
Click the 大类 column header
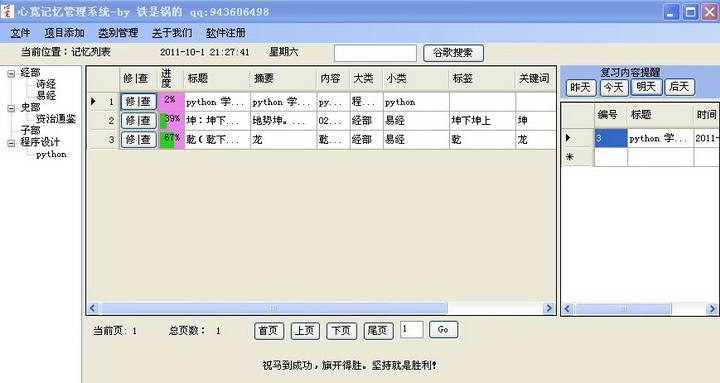(366, 79)
